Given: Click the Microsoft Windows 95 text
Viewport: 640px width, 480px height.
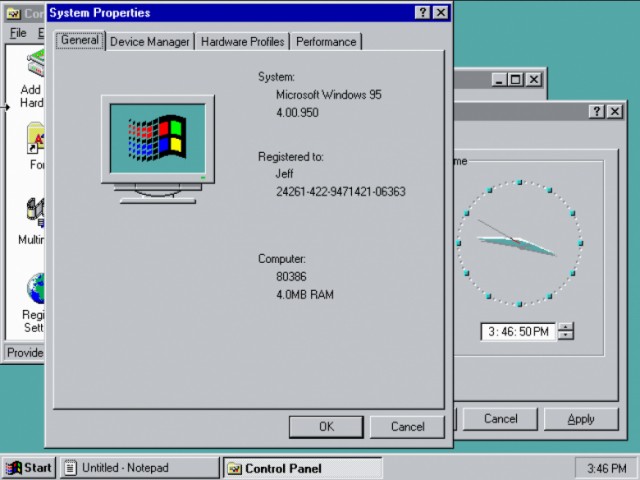Looking at the screenshot, I should (x=329, y=95).
